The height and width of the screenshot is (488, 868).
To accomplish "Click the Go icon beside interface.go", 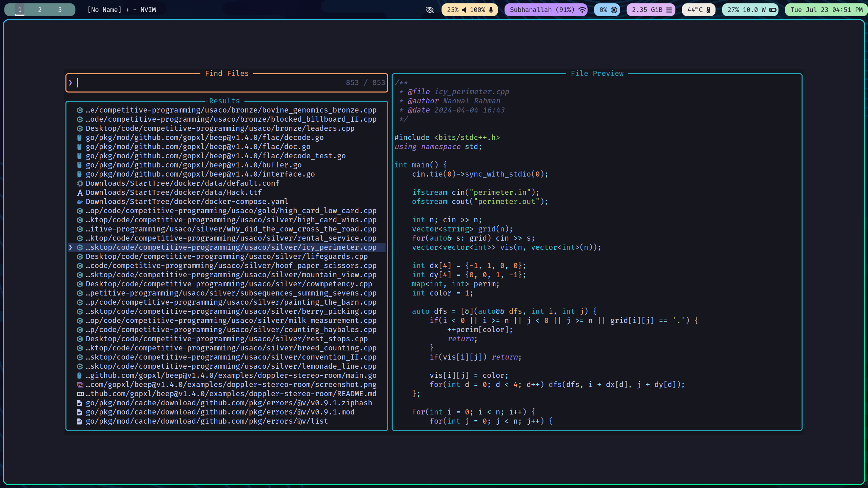I will pyautogui.click(x=79, y=174).
